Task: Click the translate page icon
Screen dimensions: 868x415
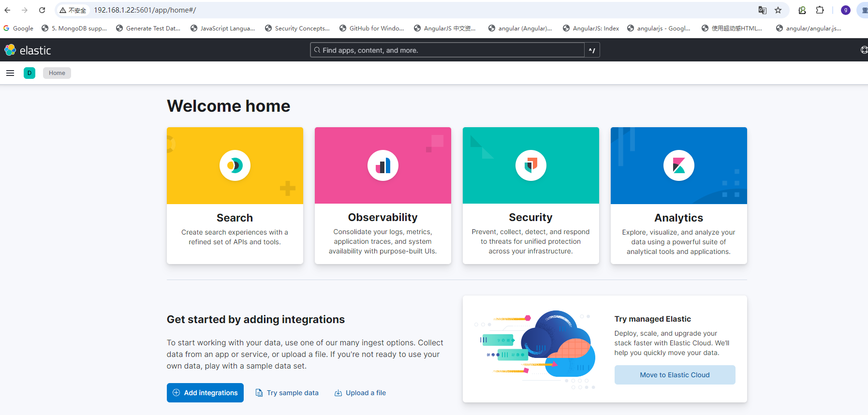Action: pyautogui.click(x=763, y=10)
